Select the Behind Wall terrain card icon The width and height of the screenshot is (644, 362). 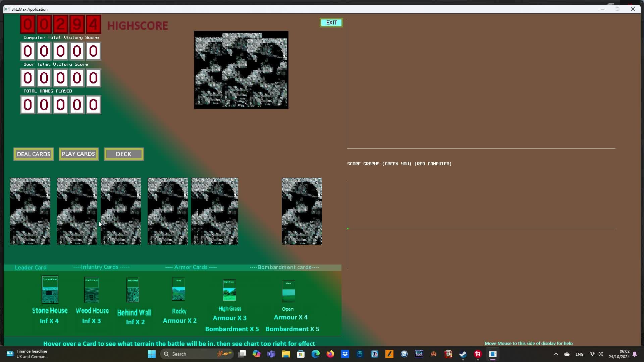click(x=133, y=290)
